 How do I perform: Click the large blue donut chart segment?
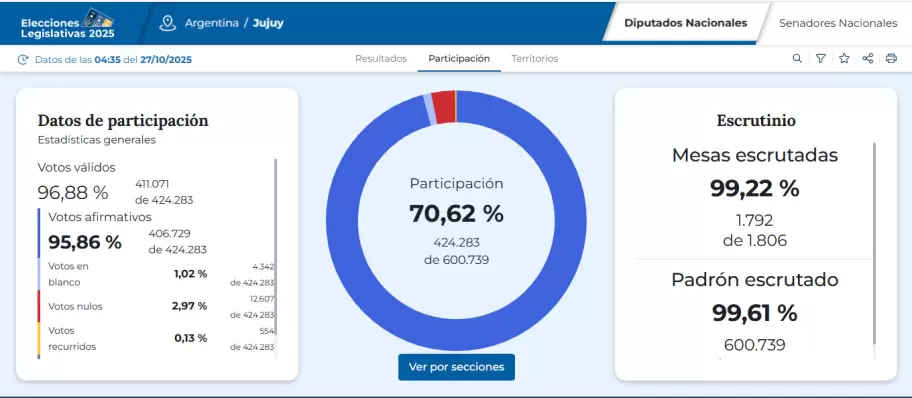[457, 335]
